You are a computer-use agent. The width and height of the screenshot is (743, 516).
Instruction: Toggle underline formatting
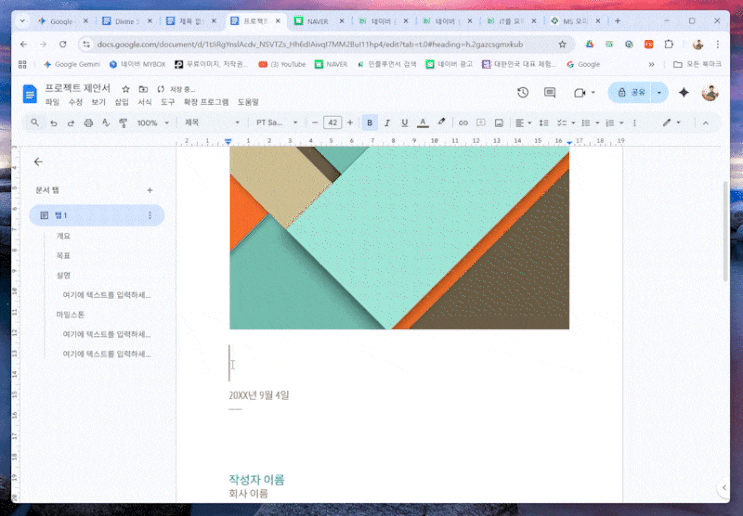point(404,123)
